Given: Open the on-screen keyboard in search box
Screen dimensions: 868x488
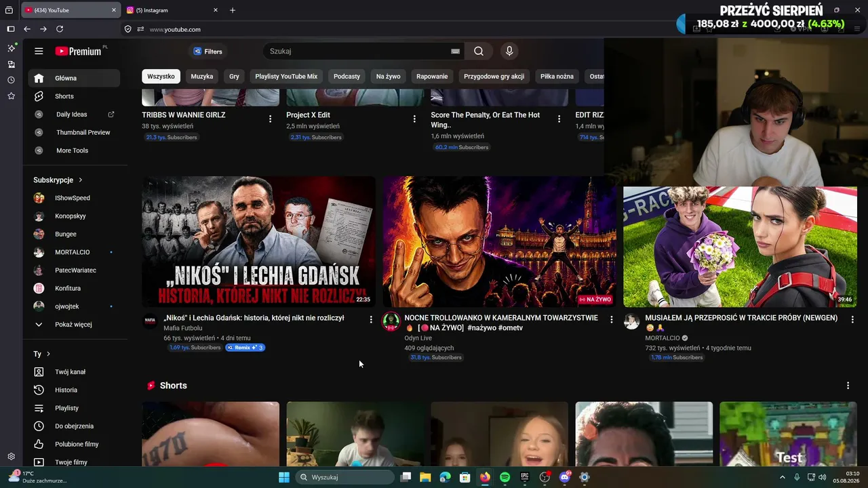Looking at the screenshot, I should click(455, 51).
